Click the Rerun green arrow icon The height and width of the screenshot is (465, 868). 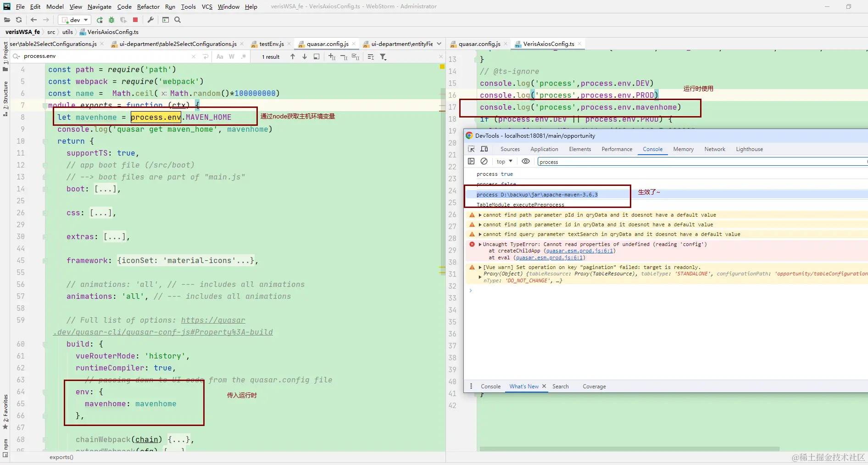pyautogui.click(x=100, y=20)
